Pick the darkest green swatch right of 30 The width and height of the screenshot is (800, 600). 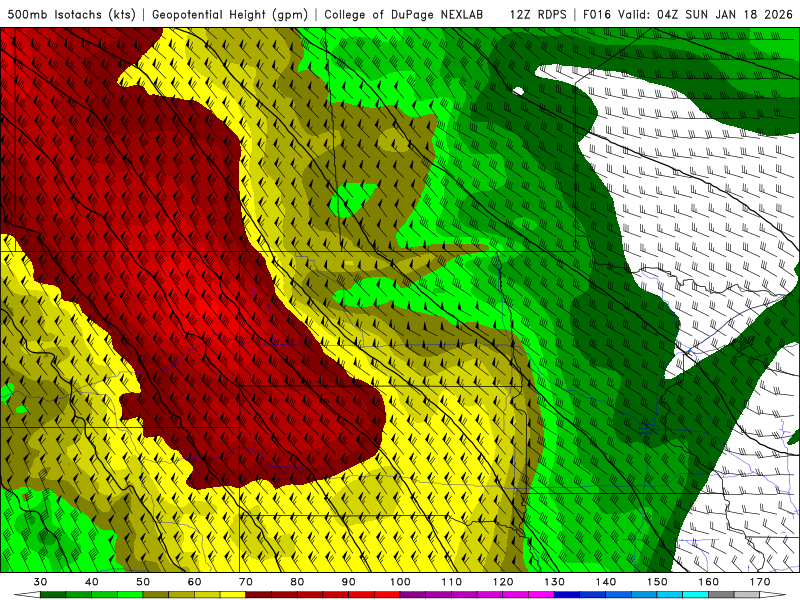[x=53, y=595]
